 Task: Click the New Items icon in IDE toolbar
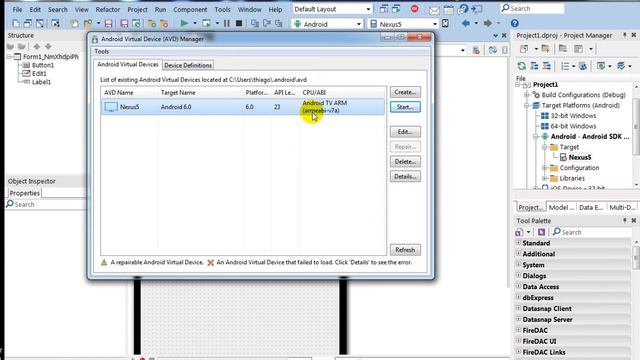(16, 24)
